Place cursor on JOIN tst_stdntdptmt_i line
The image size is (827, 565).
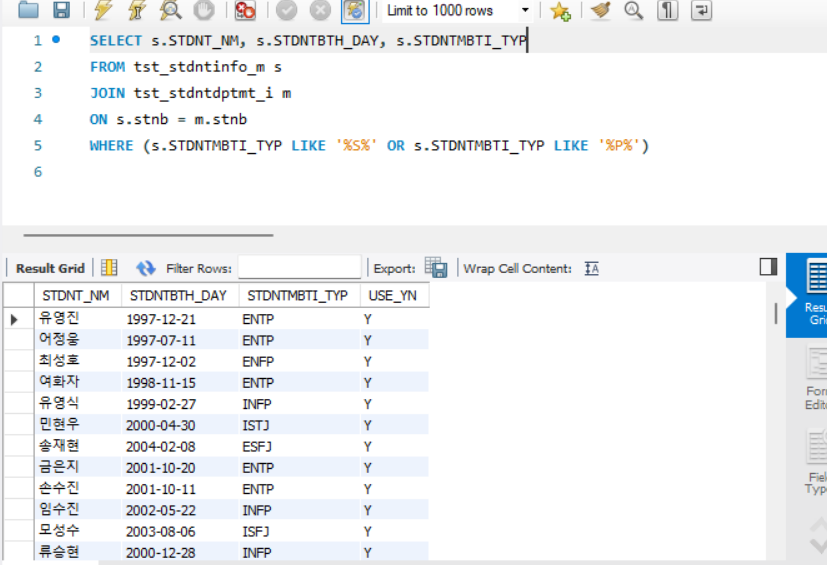coord(190,93)
